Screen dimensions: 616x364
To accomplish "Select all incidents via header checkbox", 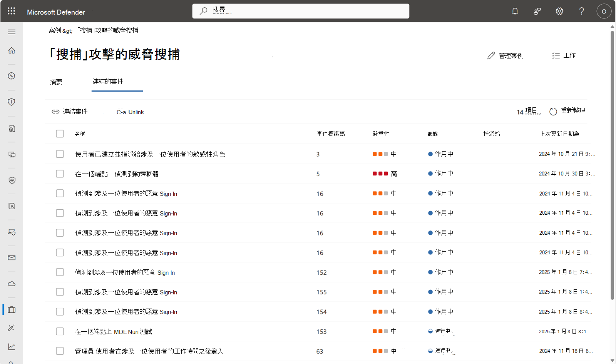I will tap(60, 134).
